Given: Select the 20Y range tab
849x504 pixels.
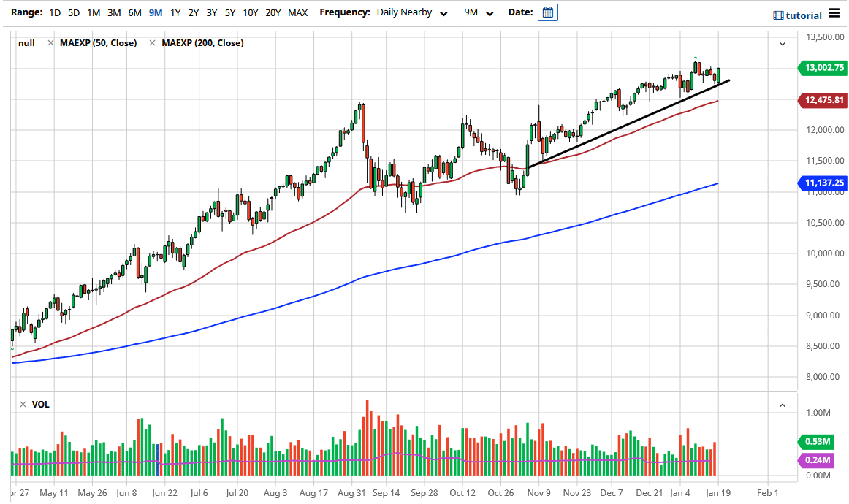Looking at the screenshot, I should pyautogui.click(x=273, y=12).
